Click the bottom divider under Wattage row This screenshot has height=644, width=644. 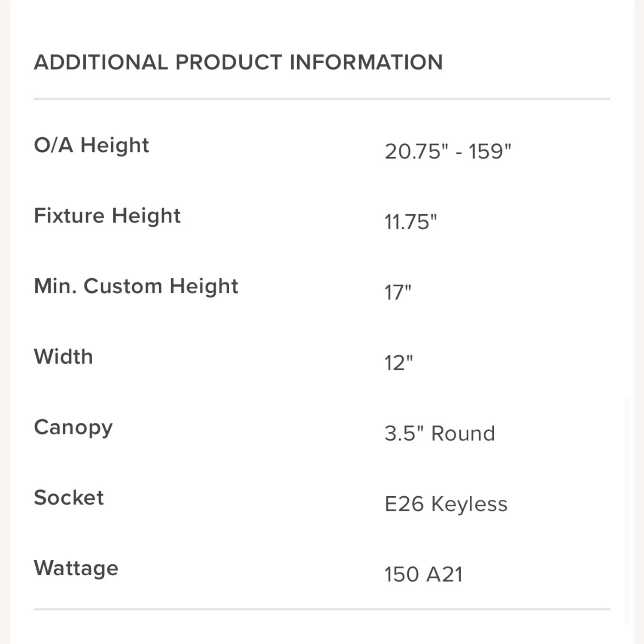[322, 609]
